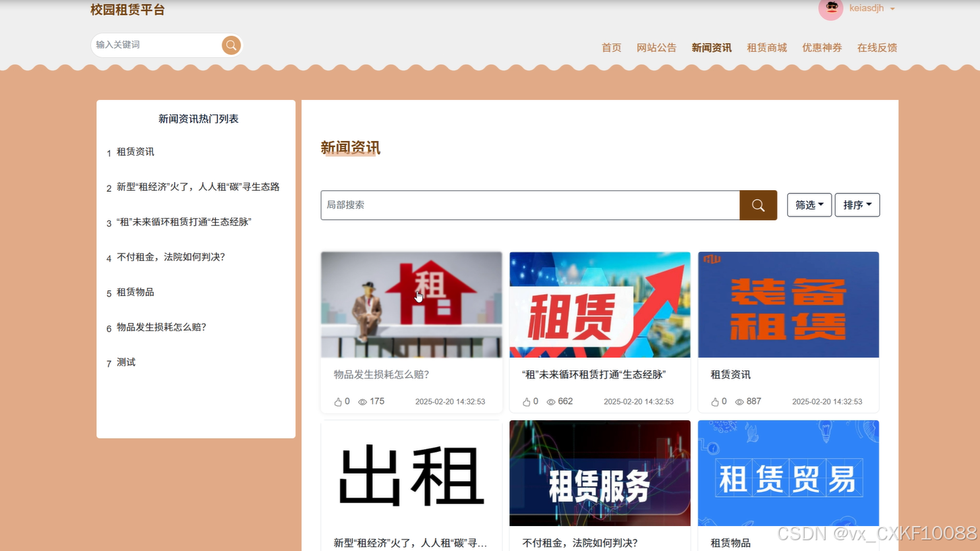The width and height of the screenshot is (980, 551).
Task: Open hot list item 7 测试
Action: [x=126, y=362]
